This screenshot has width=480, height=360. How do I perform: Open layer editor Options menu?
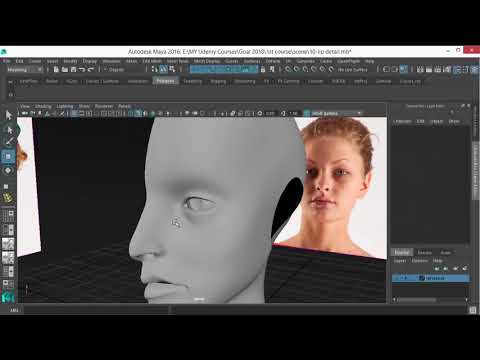pyautogui.click(x=420, y=260)
